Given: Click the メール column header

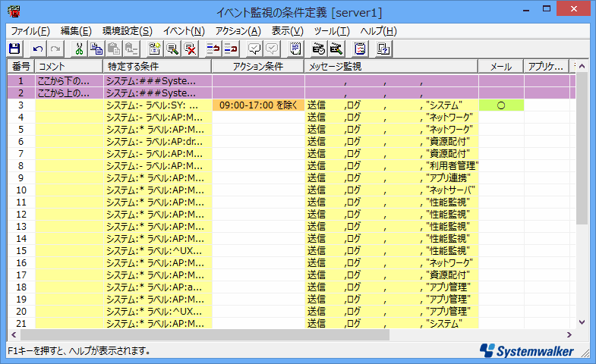Looking at the screenshot, I should click(x=501, y=67).
